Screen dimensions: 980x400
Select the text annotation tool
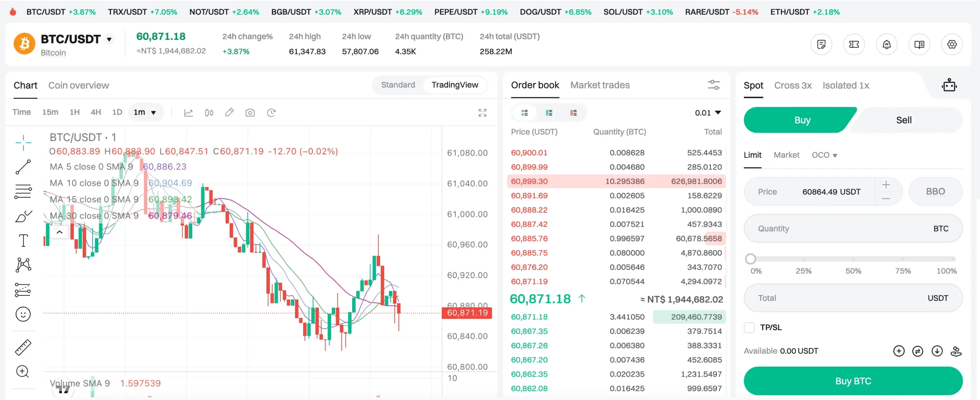[x=23, y=241]
